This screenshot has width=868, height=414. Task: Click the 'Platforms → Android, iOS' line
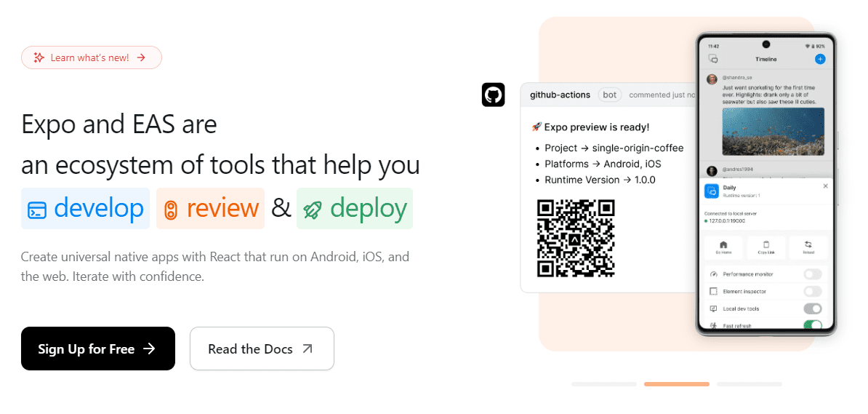pos(603,164)
